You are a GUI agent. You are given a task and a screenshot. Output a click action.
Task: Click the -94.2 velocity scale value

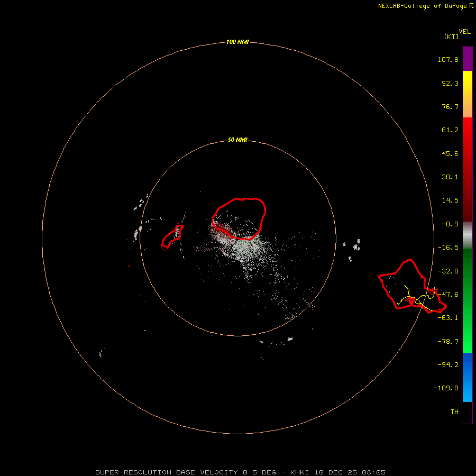point(448,365)
